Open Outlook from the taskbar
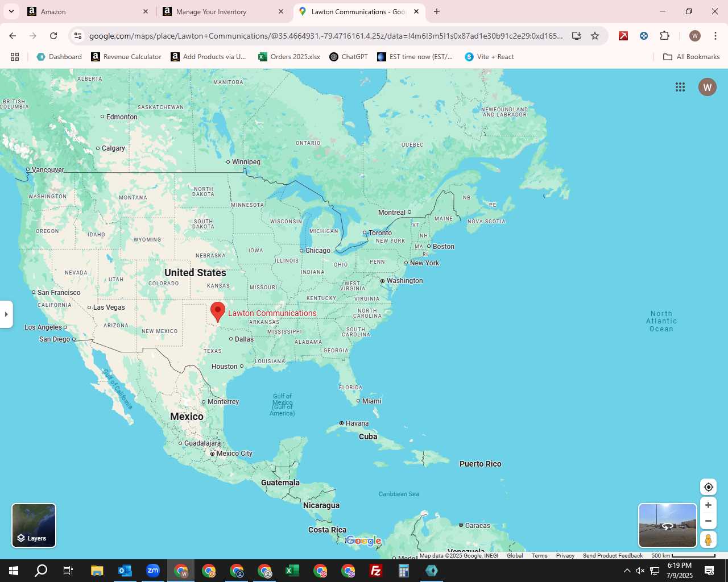The image size is (728, 582). click(125, 571)
